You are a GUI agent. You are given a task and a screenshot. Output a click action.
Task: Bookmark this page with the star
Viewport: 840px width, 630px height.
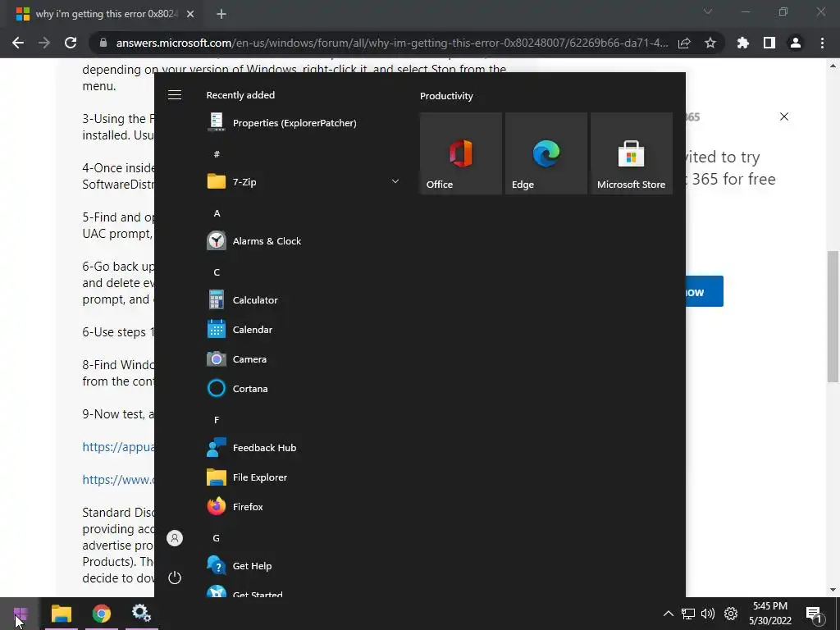click(x=710, y=43)
